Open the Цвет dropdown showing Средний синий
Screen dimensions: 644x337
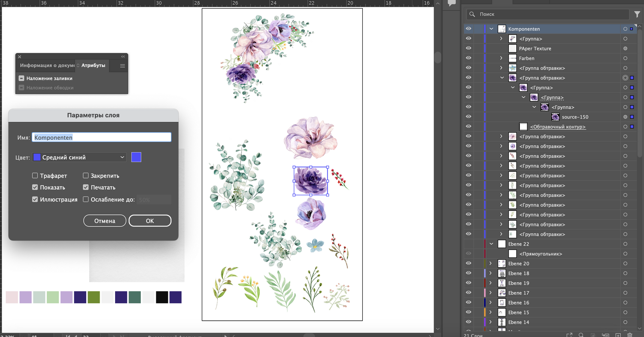tap(79, 157)
